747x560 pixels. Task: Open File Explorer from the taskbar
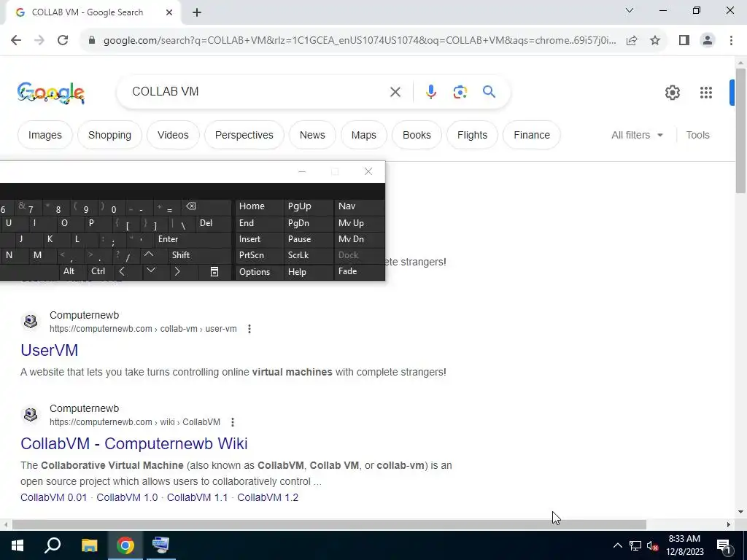pyautogui.click(x=89, y=545)
